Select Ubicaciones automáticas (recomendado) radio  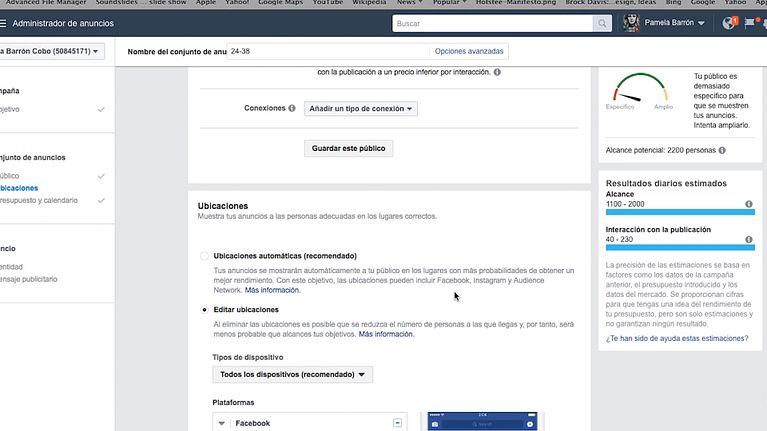(x=204, y=256)
